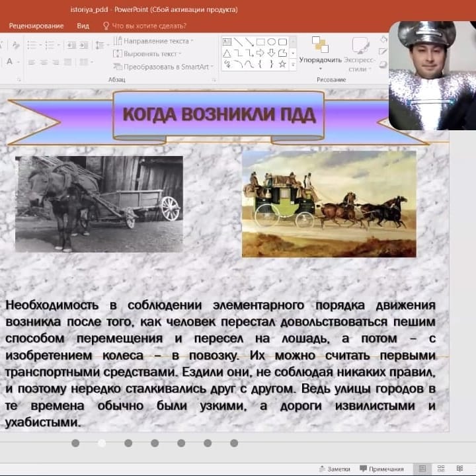Click the 'Что вы хотите сделать?' search field

pyautogui.click(x=149, y=26)
